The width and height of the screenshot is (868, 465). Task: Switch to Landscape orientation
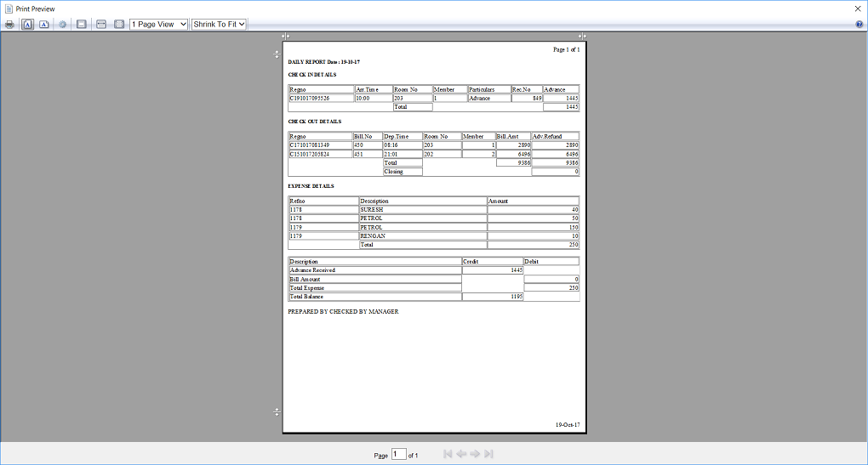(43, 25)
